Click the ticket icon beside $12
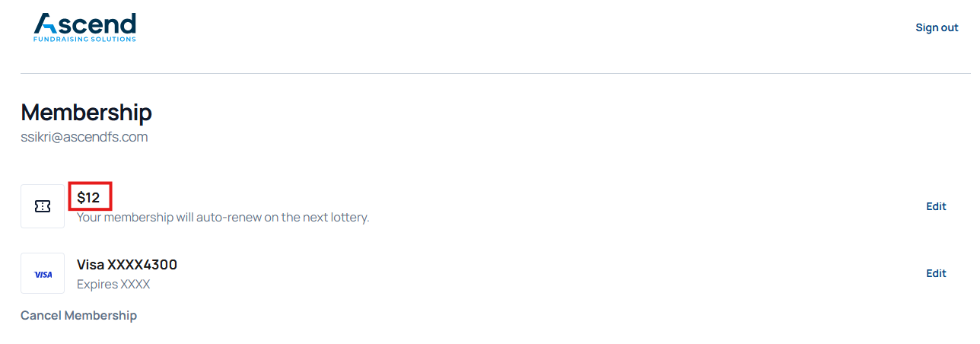 click(x=43, y=206)
